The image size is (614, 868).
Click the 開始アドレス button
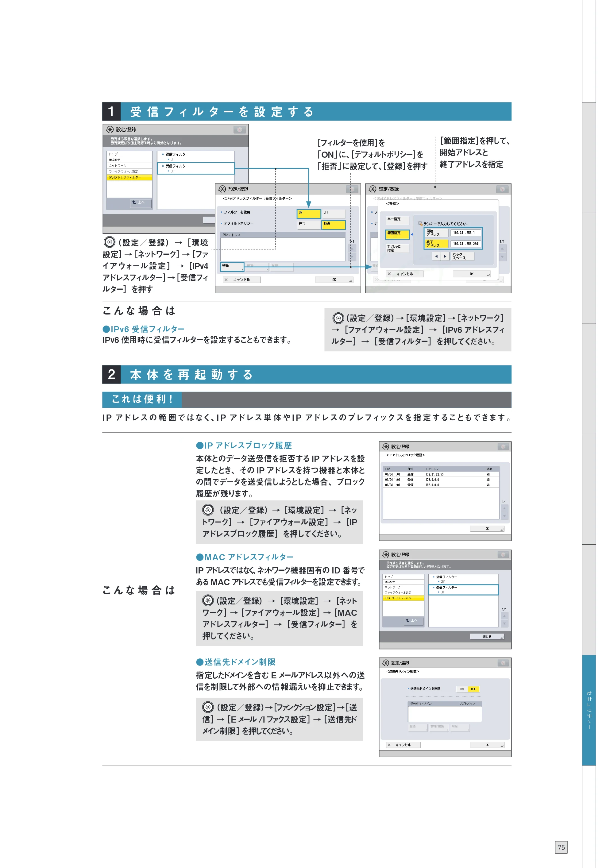pos(437,233)
